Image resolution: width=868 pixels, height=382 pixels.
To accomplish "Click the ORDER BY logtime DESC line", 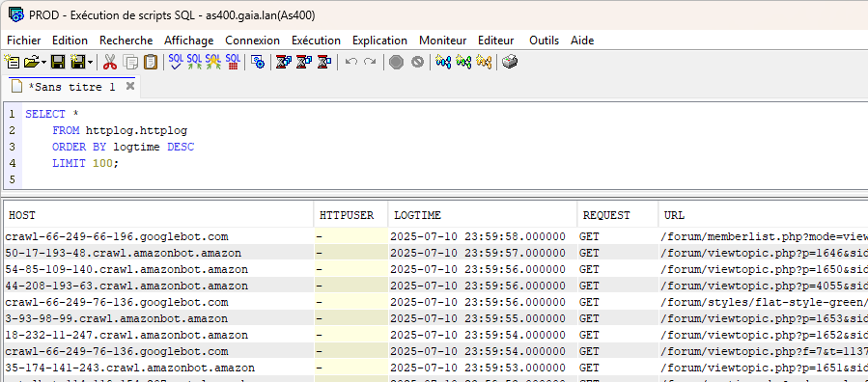I will coord(123,147).
